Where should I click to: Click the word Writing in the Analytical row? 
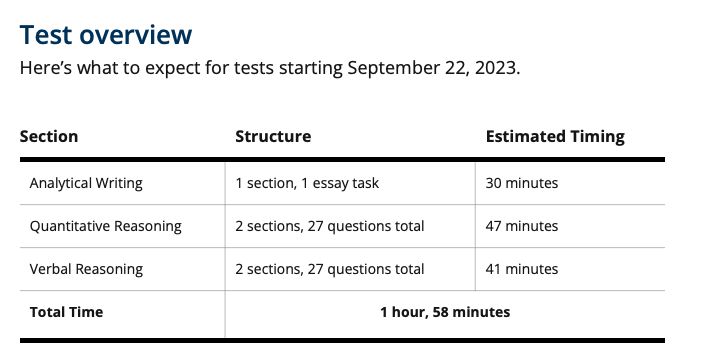[x=119, y=183]
